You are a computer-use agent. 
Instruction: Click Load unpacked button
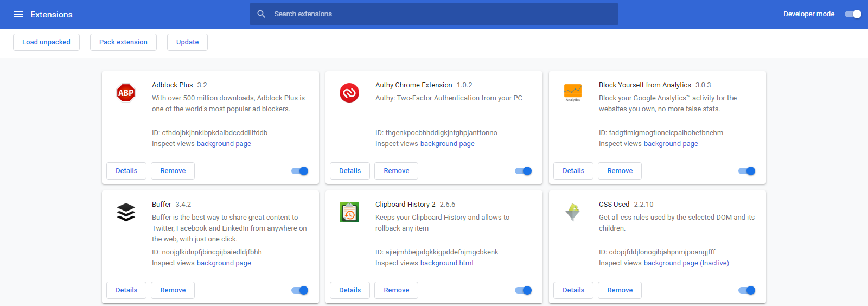[x=46, y=42]
